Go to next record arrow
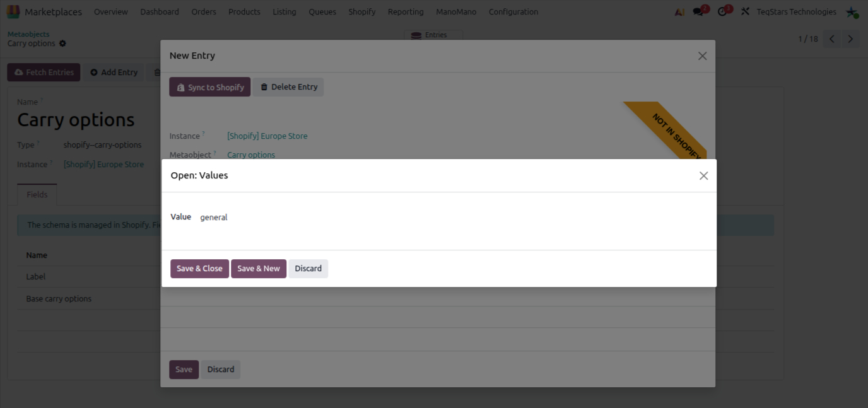Viewport: 868px width, 408px height. click(x=850, y=39)
